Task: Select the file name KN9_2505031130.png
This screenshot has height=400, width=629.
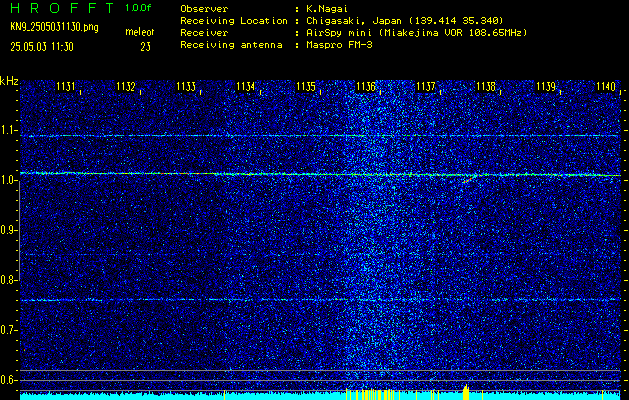Action: coord(54,27)
